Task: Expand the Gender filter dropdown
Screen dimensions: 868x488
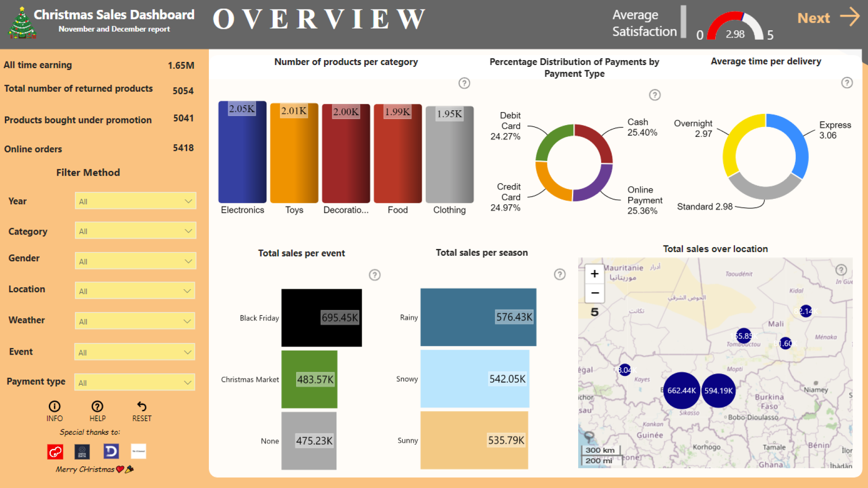Action: pyautogui.click(x=135, y=261)
